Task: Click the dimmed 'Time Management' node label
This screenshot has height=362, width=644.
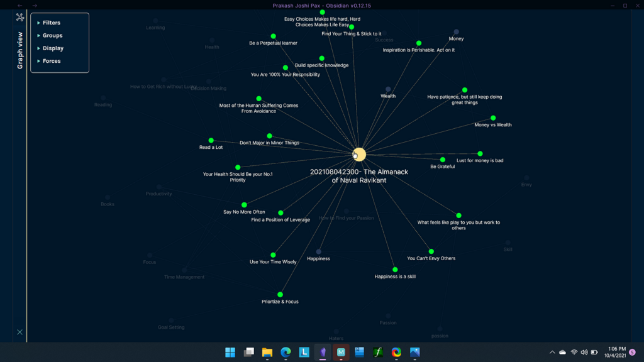Action: coord(184,277)
